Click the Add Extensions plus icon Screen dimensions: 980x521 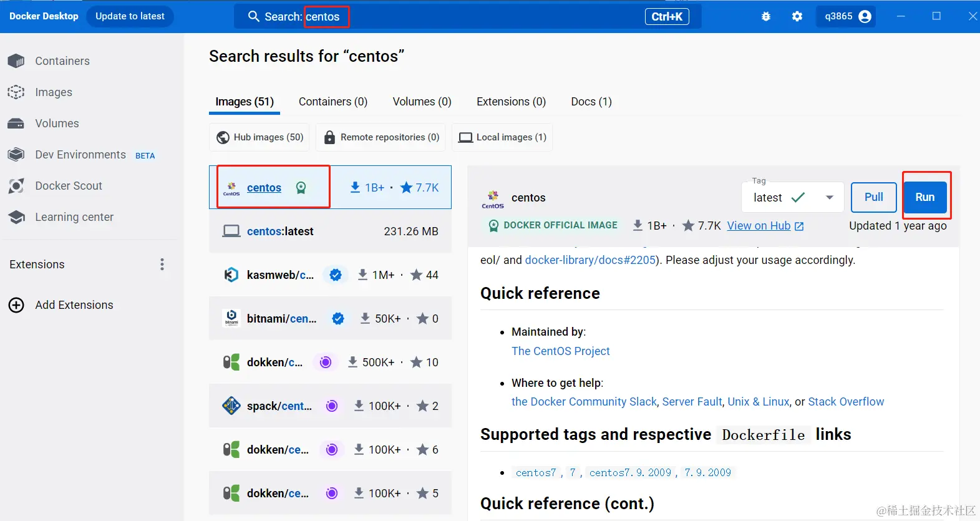tap(16, 305)
